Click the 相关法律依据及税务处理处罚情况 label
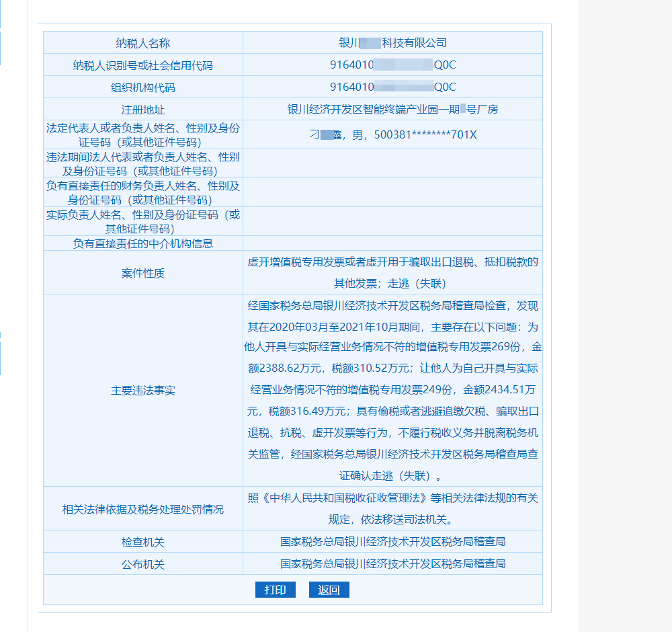Screen dimensions: 672x632 click(x=143, y=509)
